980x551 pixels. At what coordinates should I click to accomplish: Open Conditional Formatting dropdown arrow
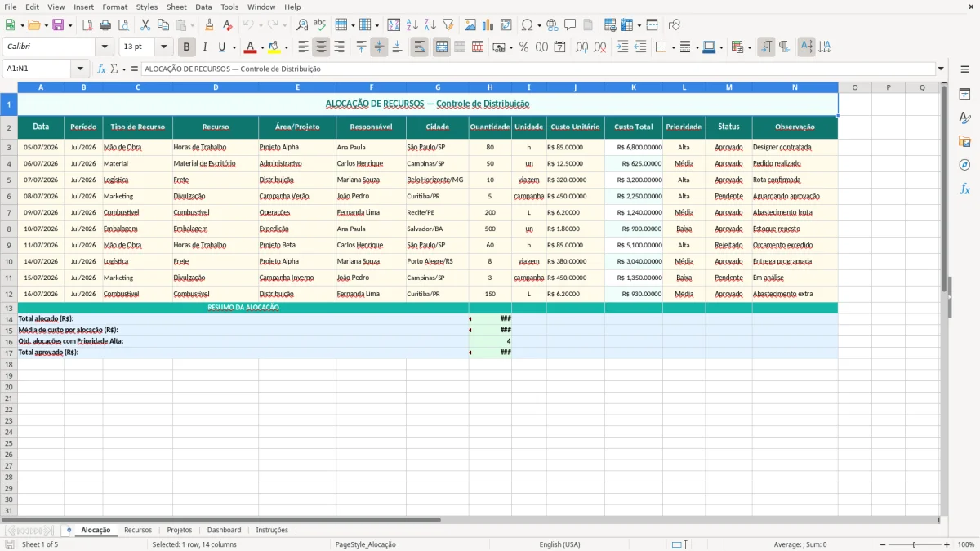tap(749, 47)
